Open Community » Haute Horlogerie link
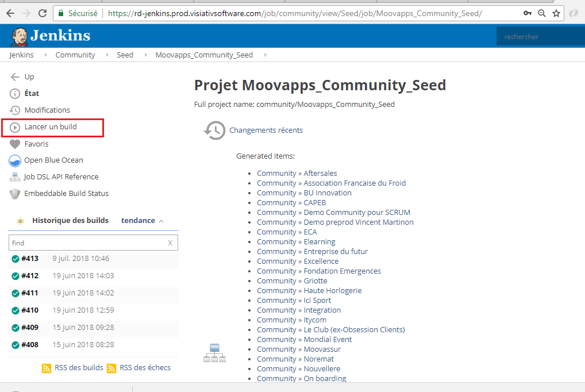This screenshot has width=585, height=392. [x=309, y=290]
